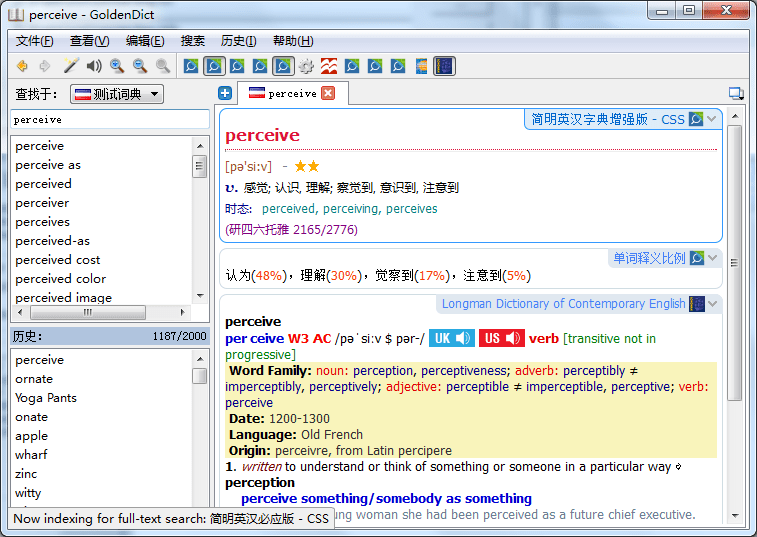Screen dimensions: 757x537
Task: Select 'perceived cost' in the word list
Action: coord(58,260)
